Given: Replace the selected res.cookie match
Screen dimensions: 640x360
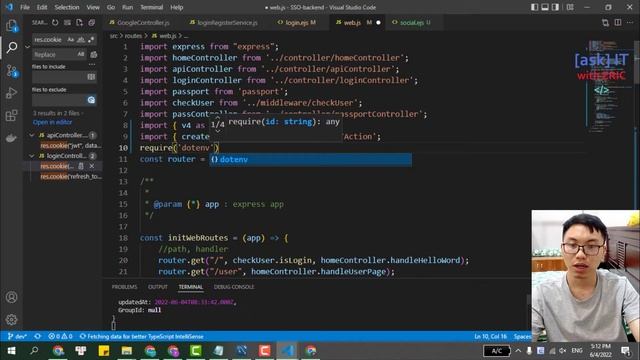Looking at the screenshot, I should point(81,166).
